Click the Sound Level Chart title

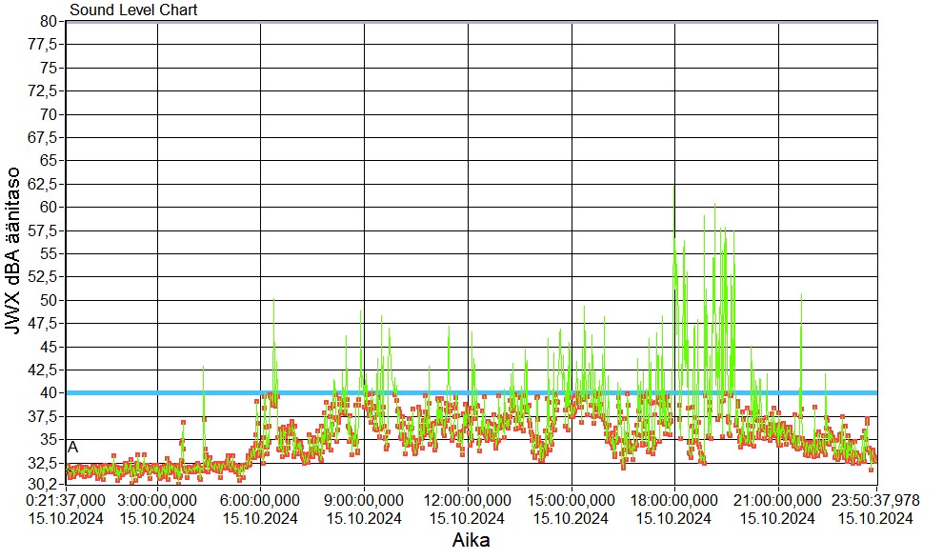(133, 10)
